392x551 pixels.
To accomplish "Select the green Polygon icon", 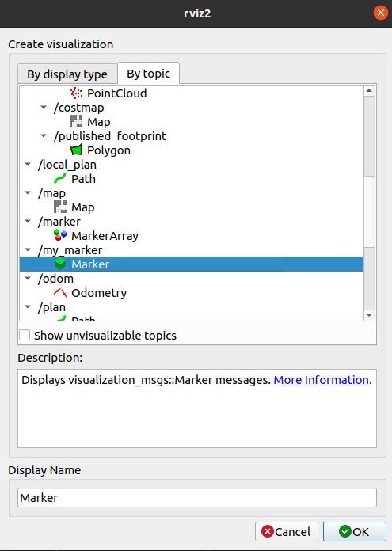I will (76, 150).
